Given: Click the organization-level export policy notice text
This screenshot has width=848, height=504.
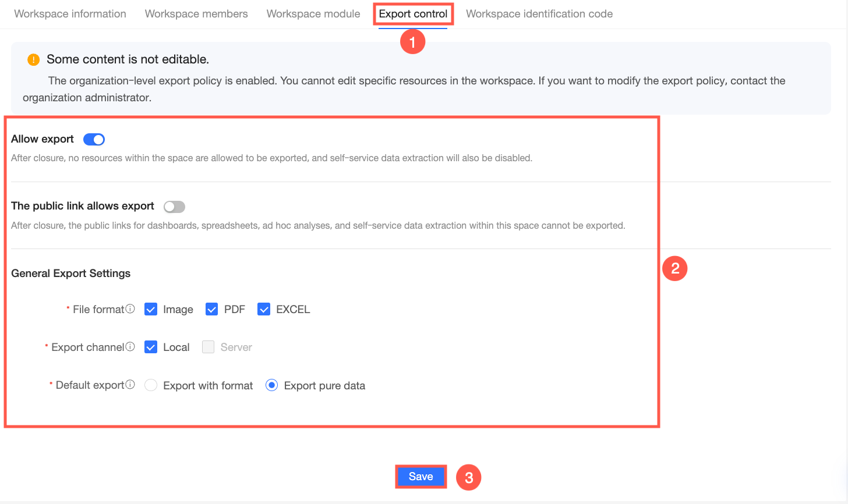Looking at the screenshot, I should click(x=404, y=89).
